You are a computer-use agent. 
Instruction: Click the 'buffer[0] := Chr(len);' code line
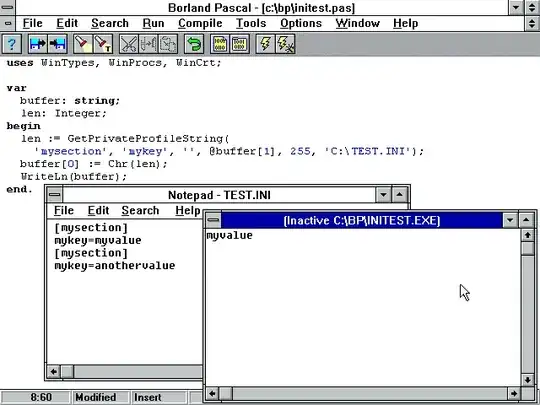click(94, 164)
